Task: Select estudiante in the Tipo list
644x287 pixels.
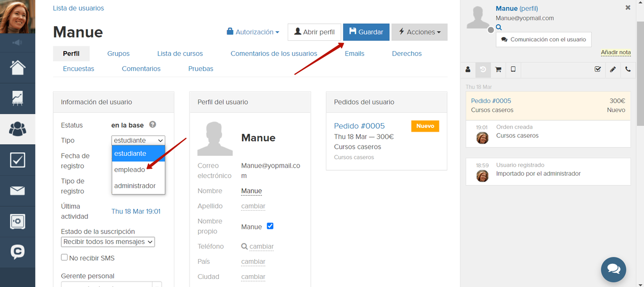Action: click(x=138, y=154)
